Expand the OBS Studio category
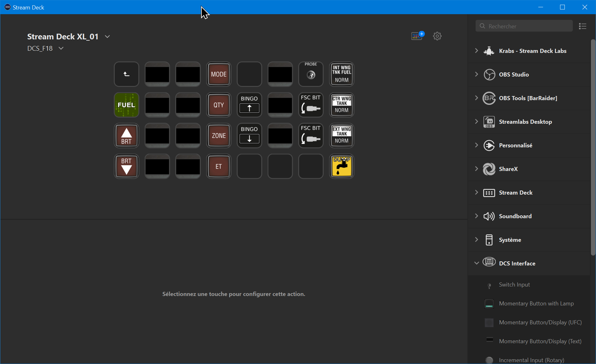The width and height of the screenshot is (596, 364). click(x=477, y=74)
